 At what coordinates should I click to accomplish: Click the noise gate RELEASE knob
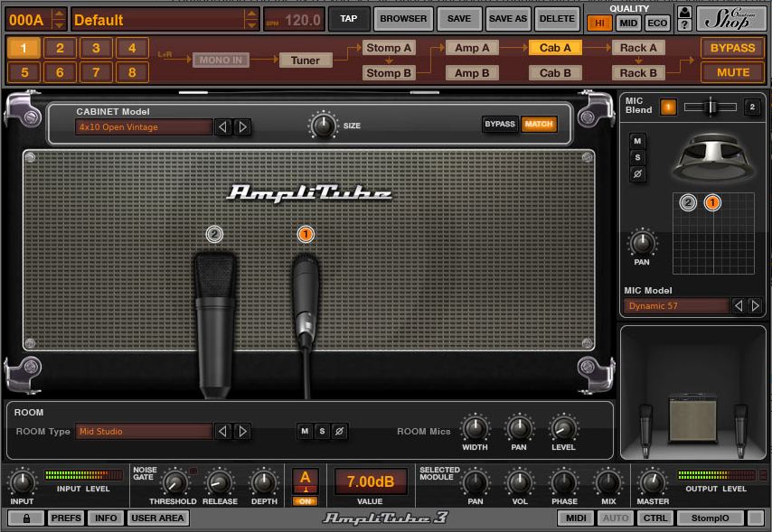pyautogui.click(x=219, y=483)
